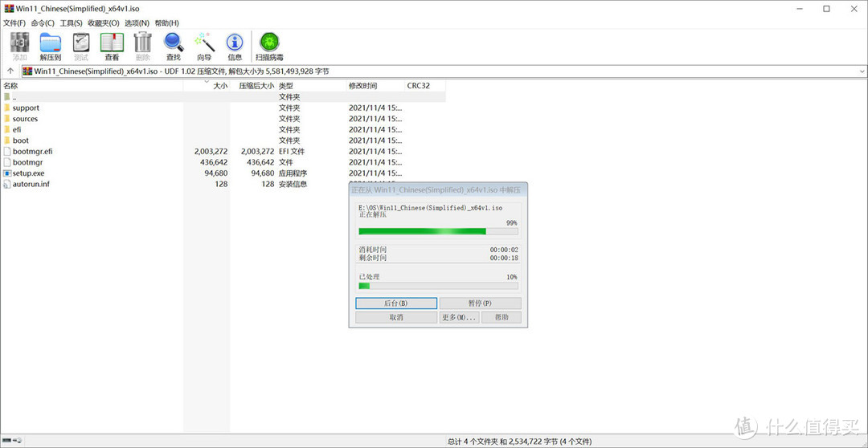Open the File (文件) menu
The width and height of the screenshot is (868, 448).
point(14,23)
